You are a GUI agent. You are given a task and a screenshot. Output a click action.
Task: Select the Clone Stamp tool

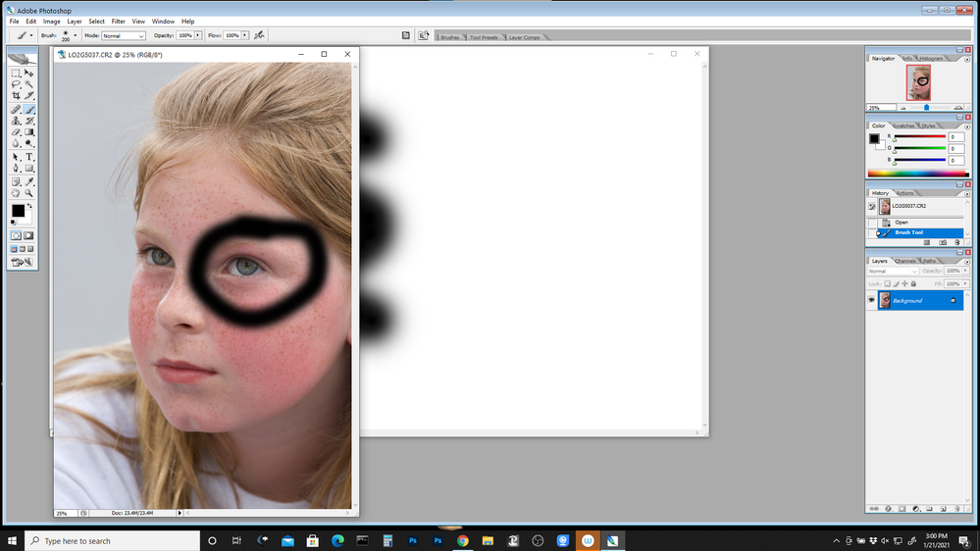pyautogui.click(x=16, y=121)
